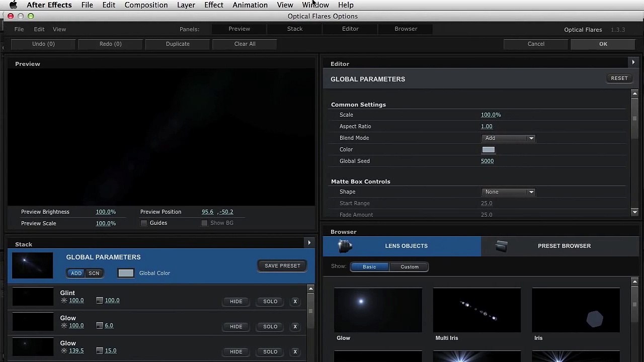This screenshot has width=644, height=362.
Task: Click the Global Seed 5000 value
Action: pos(487,161)
